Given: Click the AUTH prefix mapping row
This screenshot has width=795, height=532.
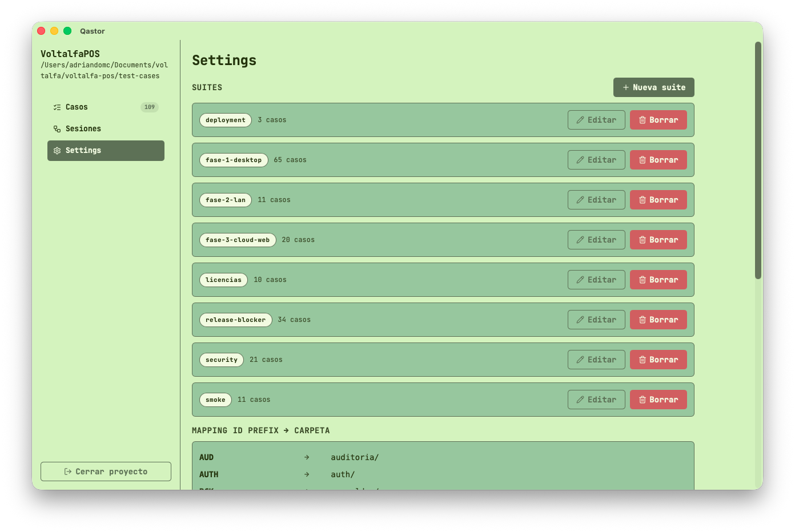Looking at the screenshot, I should (x=443, y=474).
